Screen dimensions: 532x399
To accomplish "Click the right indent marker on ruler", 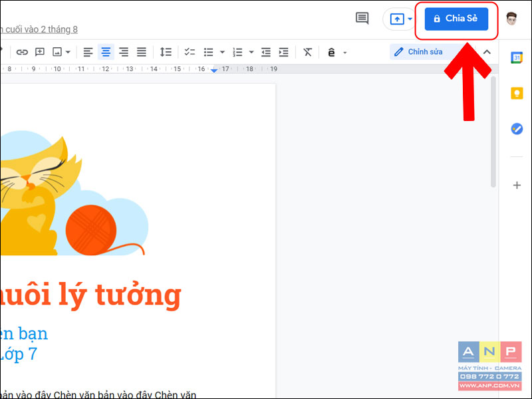I will [x=214, y=70].
